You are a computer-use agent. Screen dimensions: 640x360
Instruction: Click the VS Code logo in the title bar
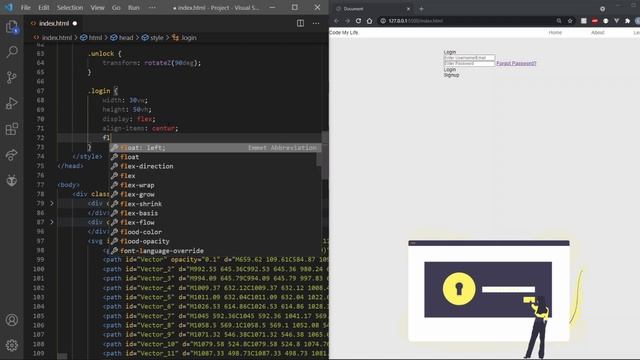[x=9, y=7]
